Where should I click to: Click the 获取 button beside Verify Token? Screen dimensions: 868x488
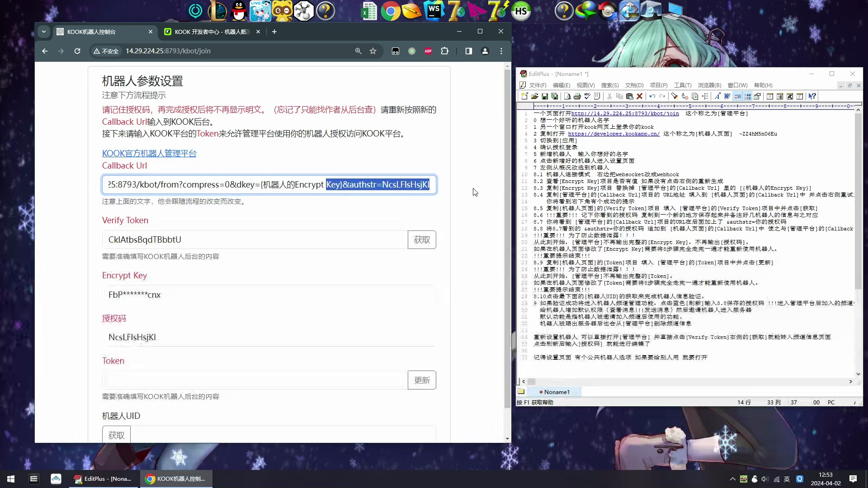(422, 240)
